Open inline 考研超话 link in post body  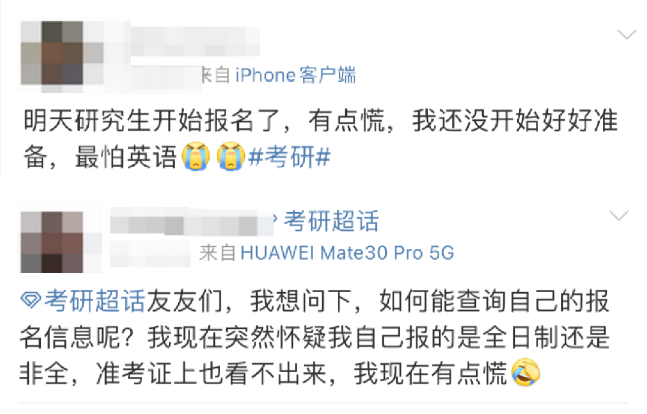94,300
